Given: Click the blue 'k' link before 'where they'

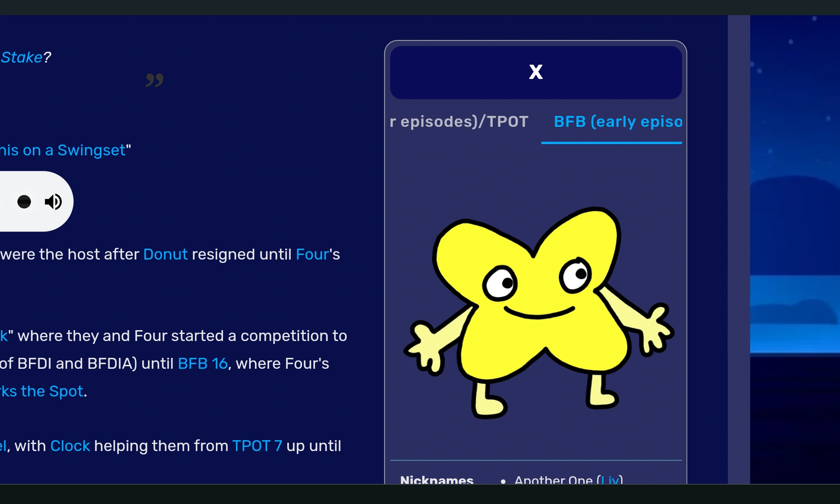Looking at the screenshot, I should click(3, 336).
